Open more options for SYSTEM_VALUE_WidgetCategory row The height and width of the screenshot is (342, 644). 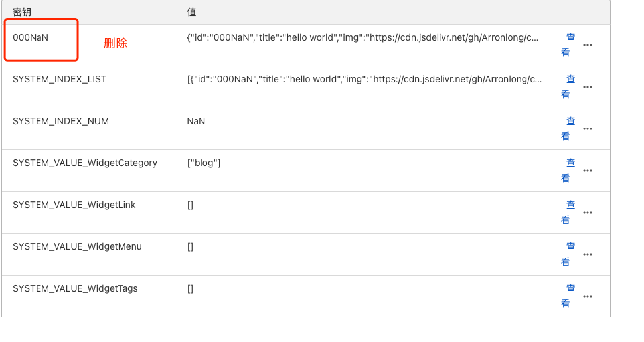[588, 171]
